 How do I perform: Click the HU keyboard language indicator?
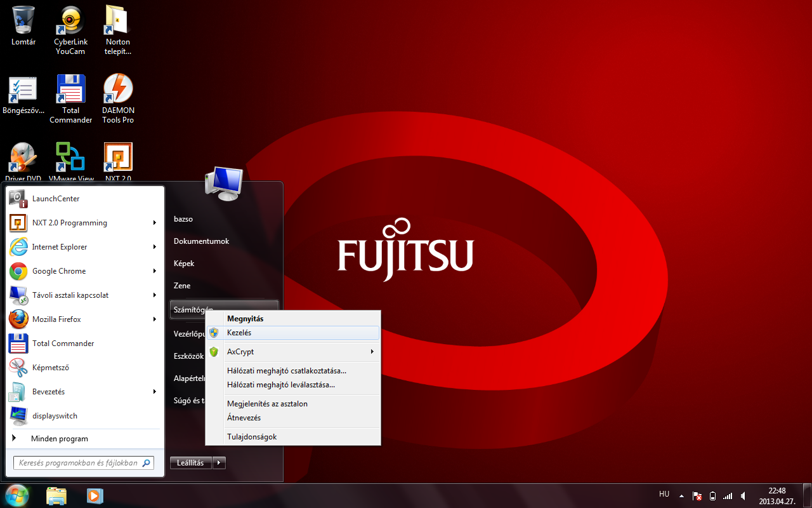(664, 494)
